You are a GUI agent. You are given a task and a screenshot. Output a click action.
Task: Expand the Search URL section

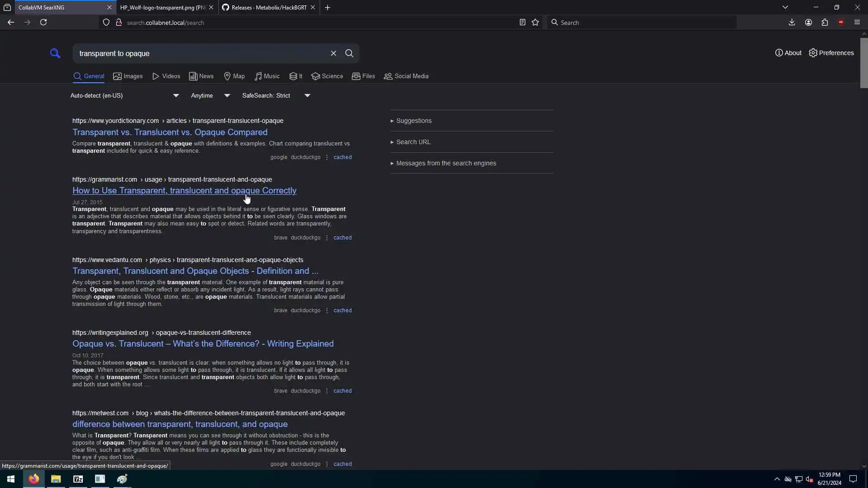(x=413, y=142)
